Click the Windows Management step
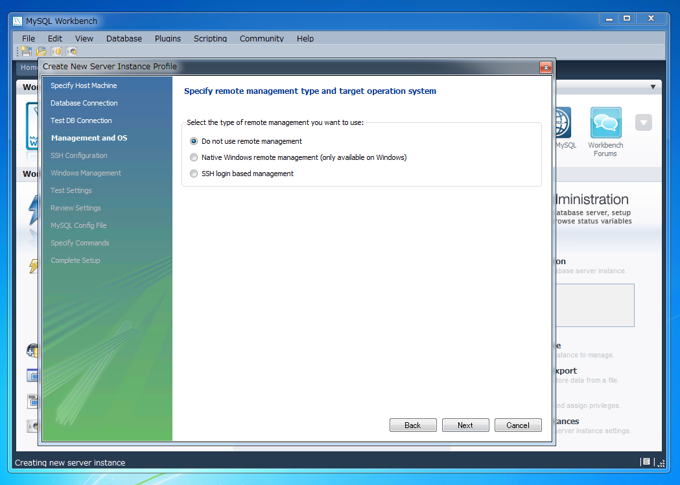Screen dimensions: 680x485 tap(86, 173)
